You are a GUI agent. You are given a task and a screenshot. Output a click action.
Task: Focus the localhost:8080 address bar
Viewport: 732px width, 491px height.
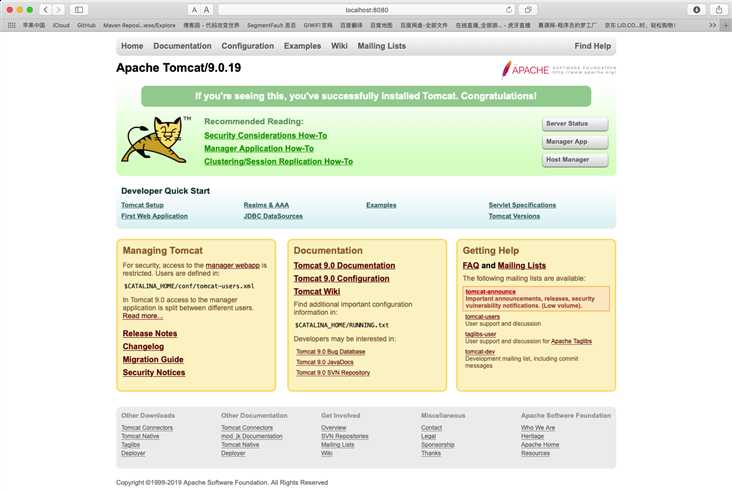coord(366,10)
